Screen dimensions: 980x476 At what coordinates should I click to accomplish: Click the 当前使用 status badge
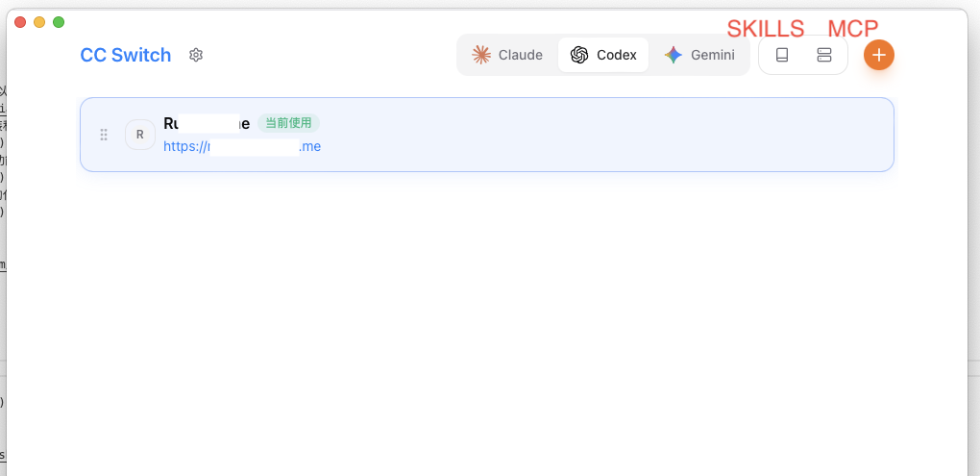point(288,123)
